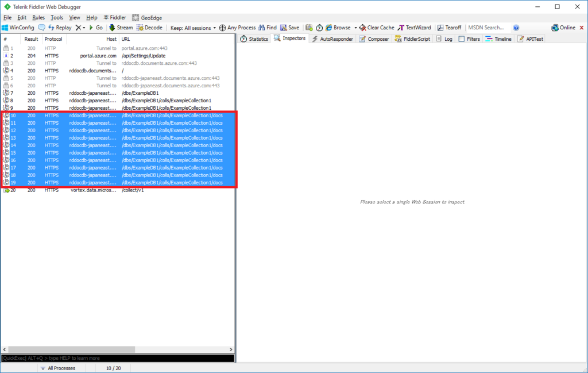The height and width of the screenshot is (373, 588).
Task: Click the Online status indicator
Action: 563,28
